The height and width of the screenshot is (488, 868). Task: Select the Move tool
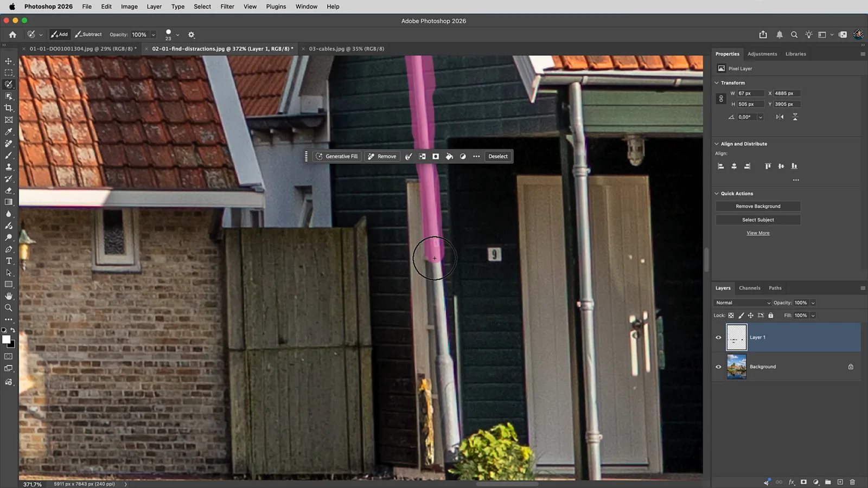tap(9, 61)
